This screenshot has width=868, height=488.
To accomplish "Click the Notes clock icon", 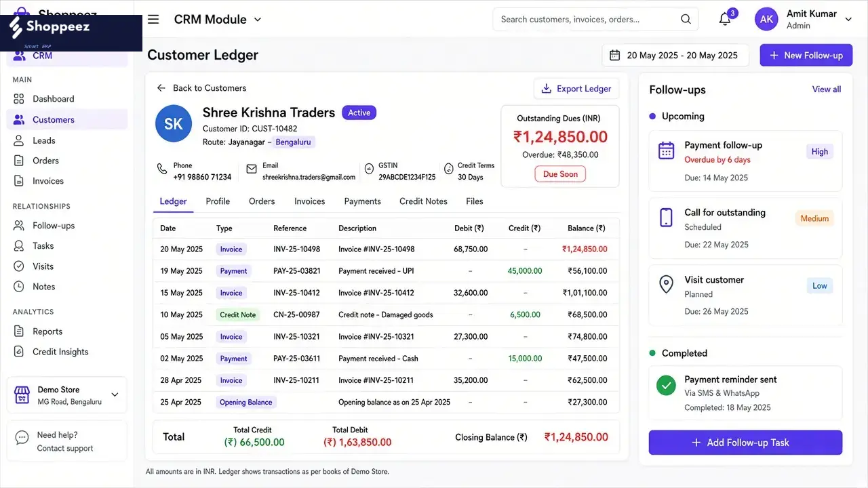I will tap(19, 287).
